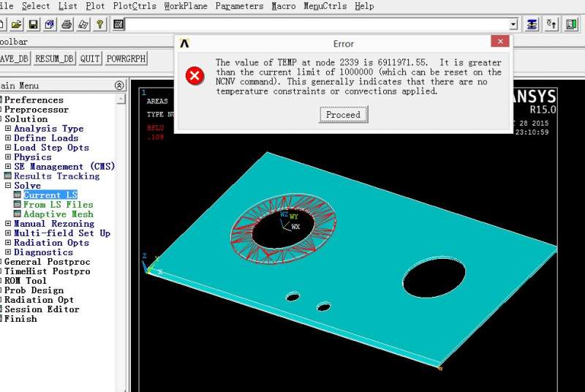Viewport: 585px width, 392px height.
Task: Expand the Analysis Type tree node
Action: point(8,128)
